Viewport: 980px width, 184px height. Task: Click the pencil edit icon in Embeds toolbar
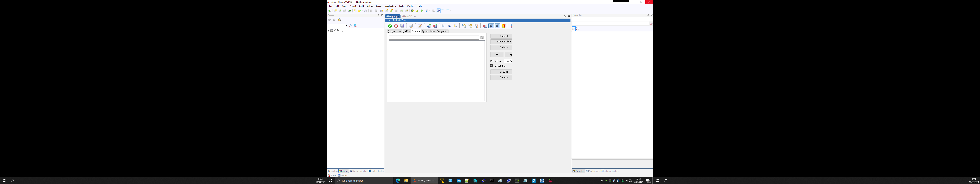[420, 26]
